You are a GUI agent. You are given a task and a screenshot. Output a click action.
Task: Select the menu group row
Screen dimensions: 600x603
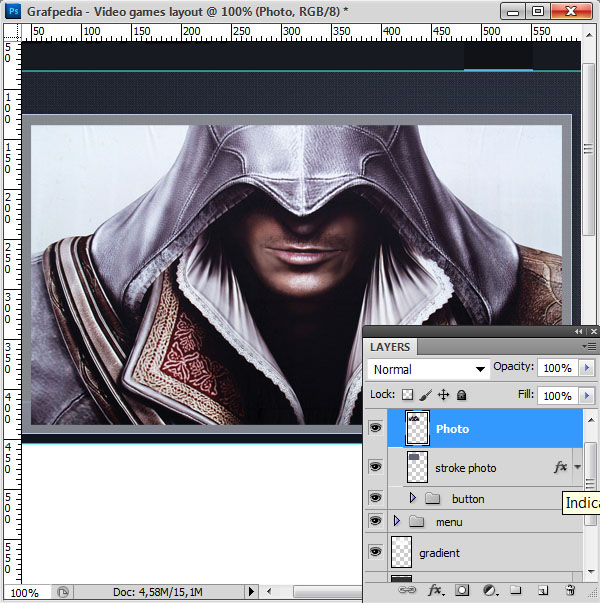(x=485, y=521)
